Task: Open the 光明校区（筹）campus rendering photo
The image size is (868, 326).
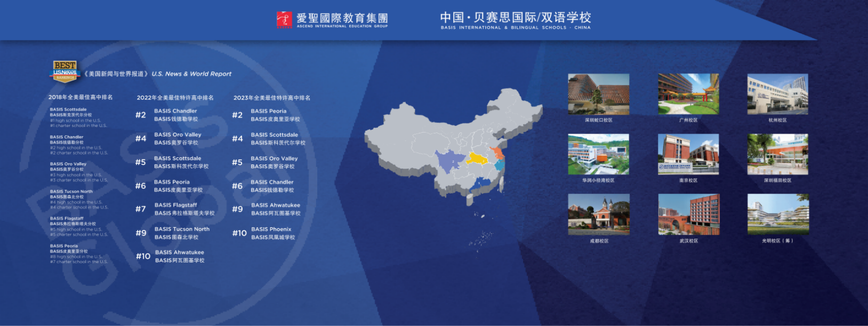Action: point(778,214)
